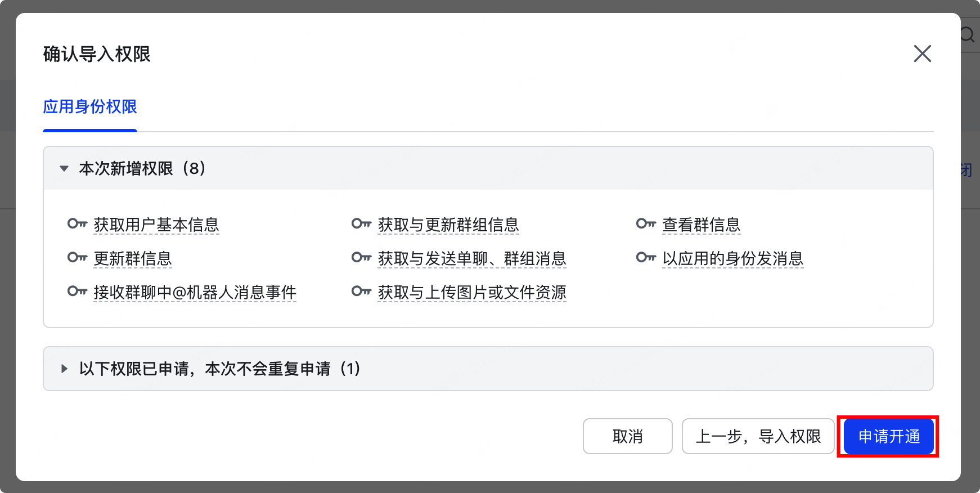This screenshot has width=980, height=493.
Task: Click the highlighted 申请开通 button
Action: tap(888, 436)
